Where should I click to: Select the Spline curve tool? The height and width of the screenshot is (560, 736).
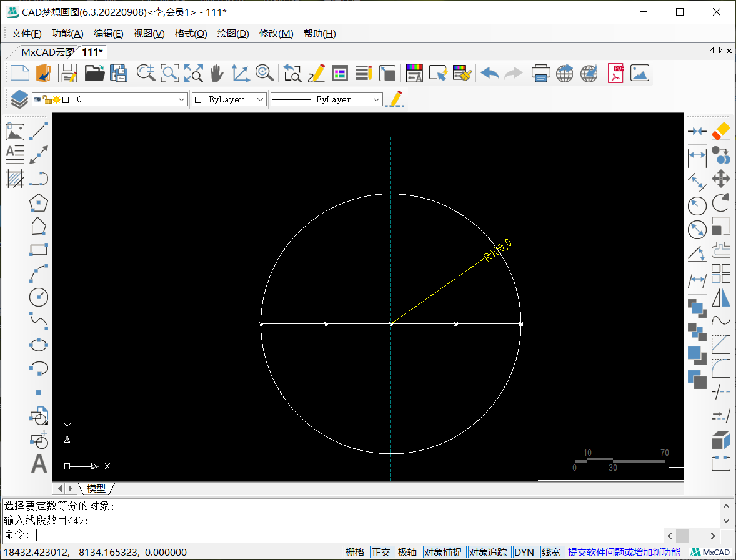(39, 321)
